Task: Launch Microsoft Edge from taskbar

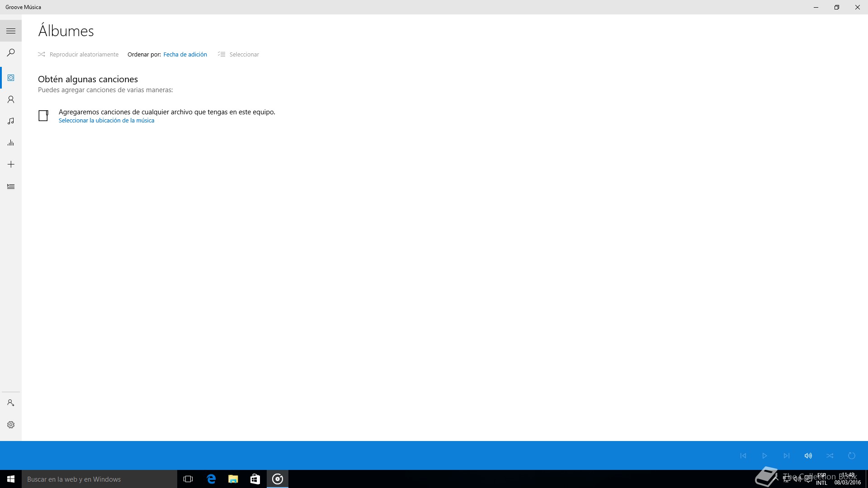Action: (x=211, y=479)
